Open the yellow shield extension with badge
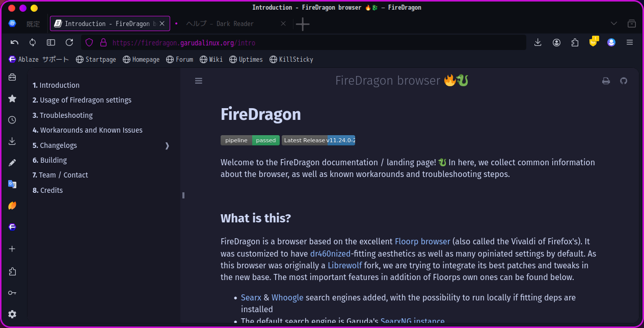This screenshot has height=328, width=644. [593, 42]
